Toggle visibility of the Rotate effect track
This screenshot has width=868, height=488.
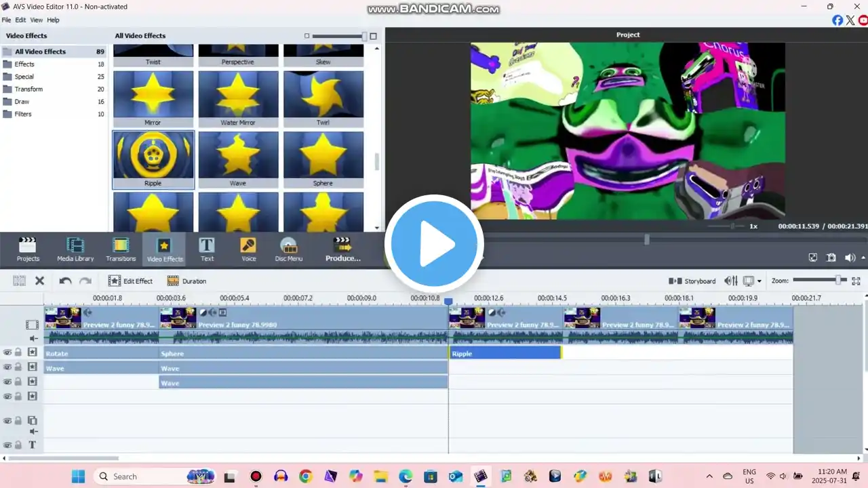7,352
